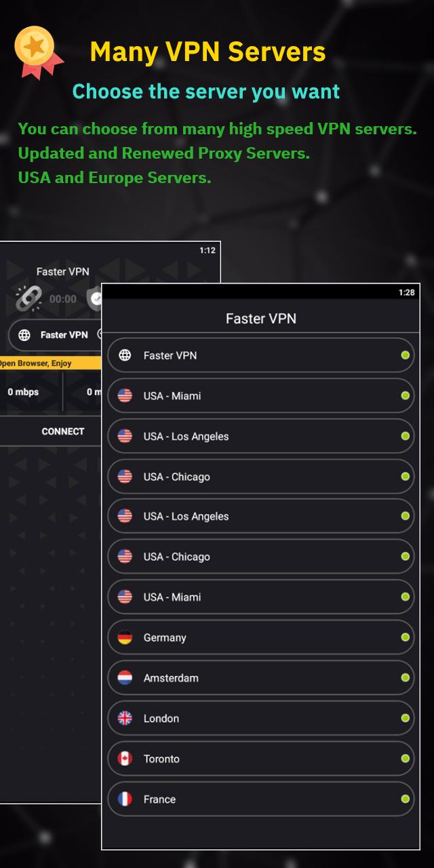This screenshot has height=868, width=434.
Task: Click the shield icon on main screen
Action: (94, 298)
